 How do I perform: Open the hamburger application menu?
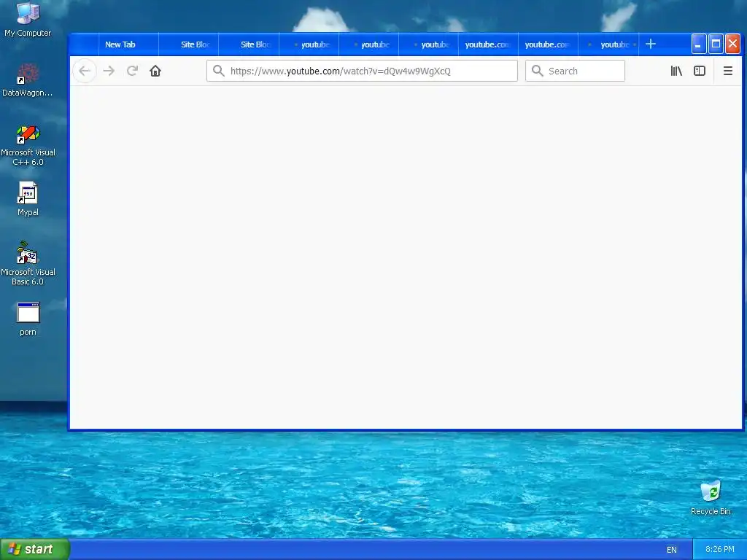pos(728,71)
